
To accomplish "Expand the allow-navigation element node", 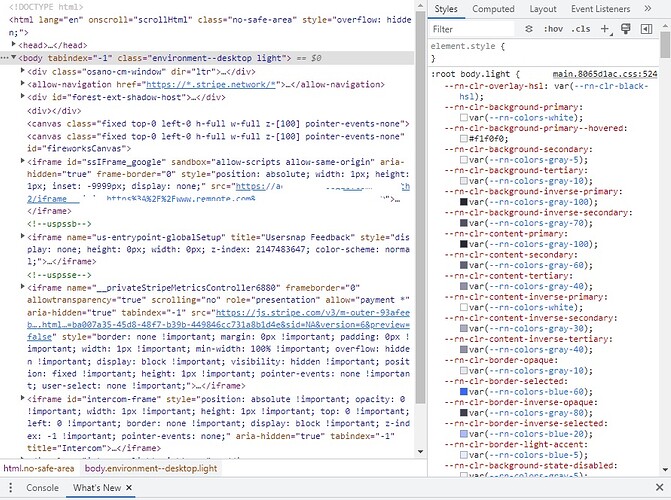I will (x=23, y=83).
